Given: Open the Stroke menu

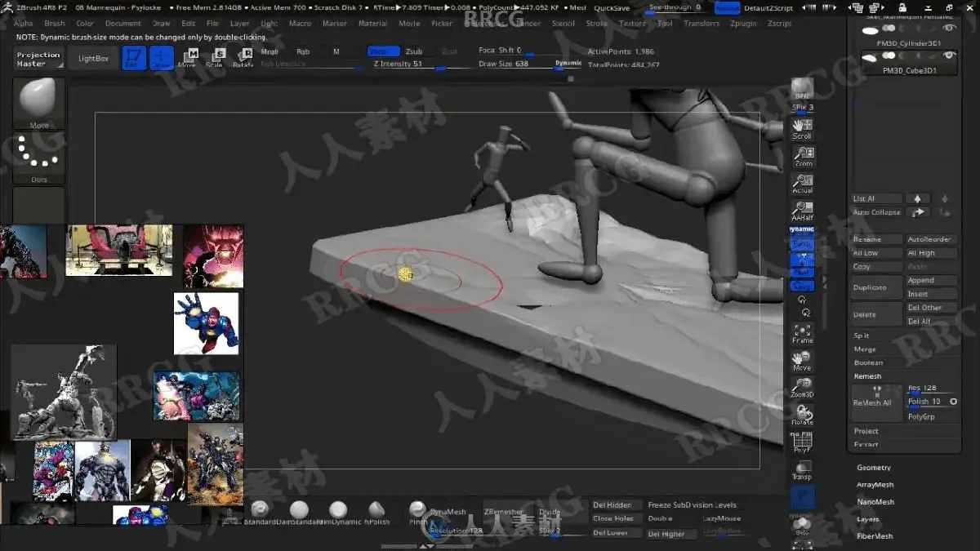Looking at the screenshot, I should [597, 24].
